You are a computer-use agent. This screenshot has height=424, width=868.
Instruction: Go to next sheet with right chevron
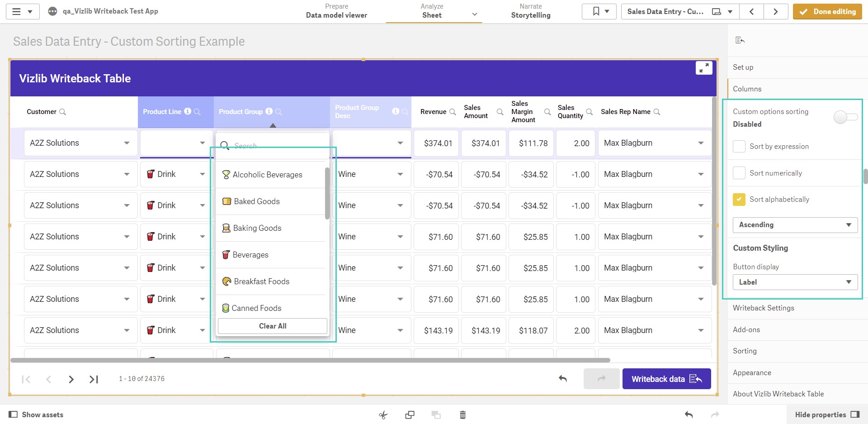(x=775, y=11)
